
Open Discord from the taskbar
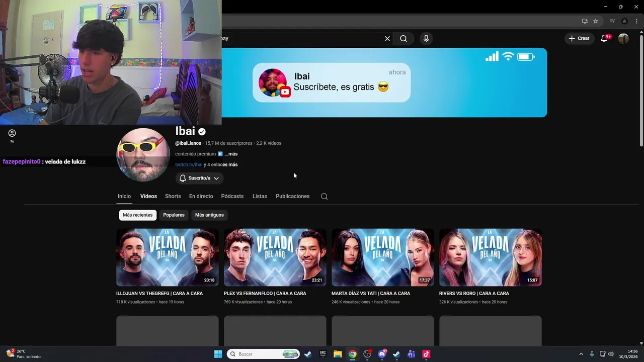(x=382, y=354)
